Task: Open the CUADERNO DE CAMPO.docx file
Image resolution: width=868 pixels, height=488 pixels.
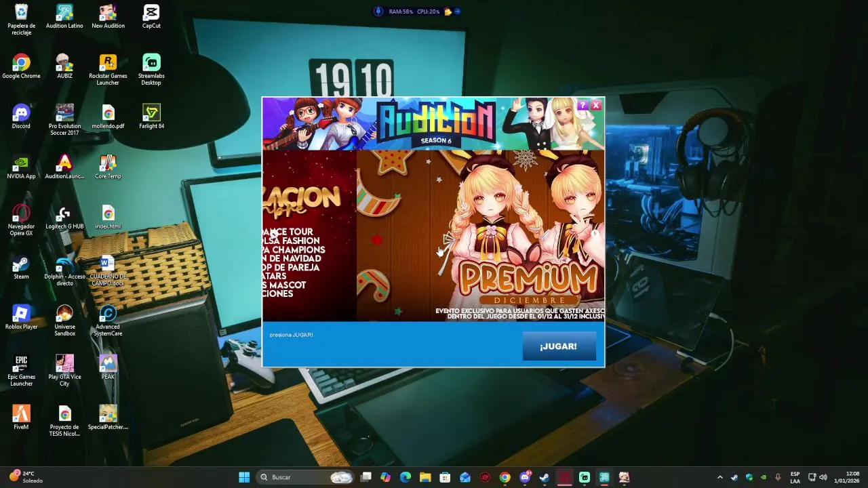Action: click(x=108, y=270)
